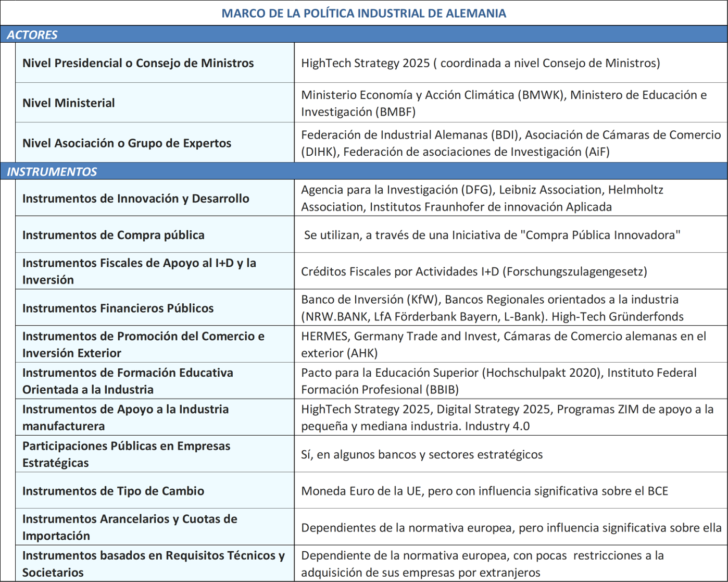Click the 'Instrumentos de Tipo de Cambio' label
The width and height of the screenshot is (728, 582).
113,491
